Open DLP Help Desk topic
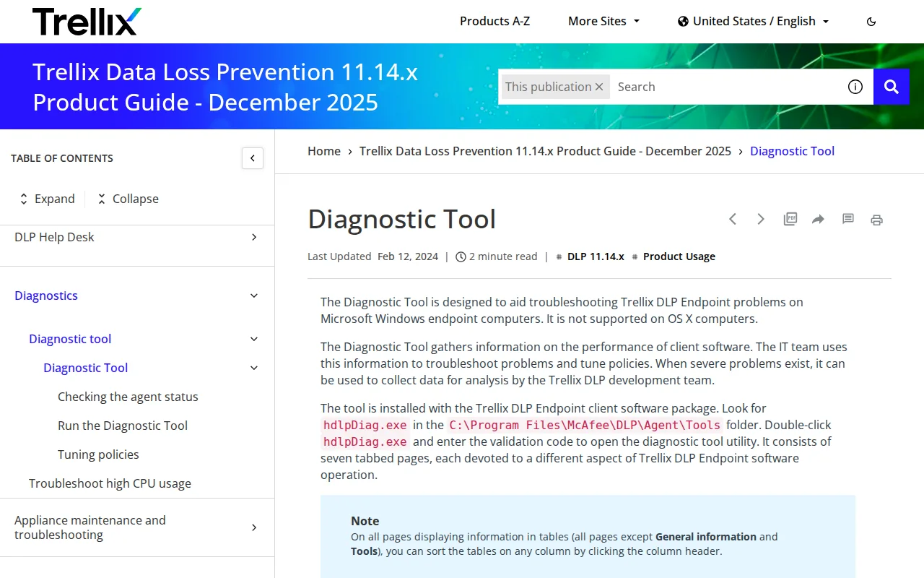924x578 pixels. point(54,237)
